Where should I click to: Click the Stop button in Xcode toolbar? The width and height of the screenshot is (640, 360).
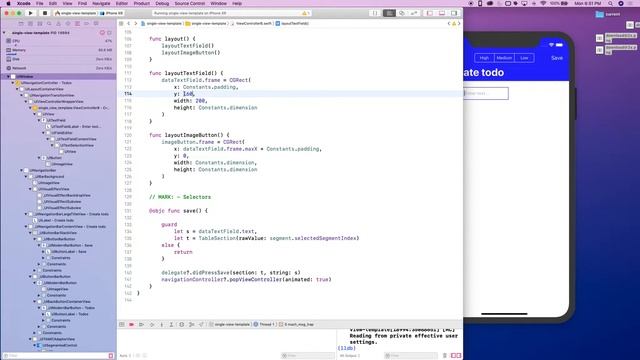tap(45, 13)
